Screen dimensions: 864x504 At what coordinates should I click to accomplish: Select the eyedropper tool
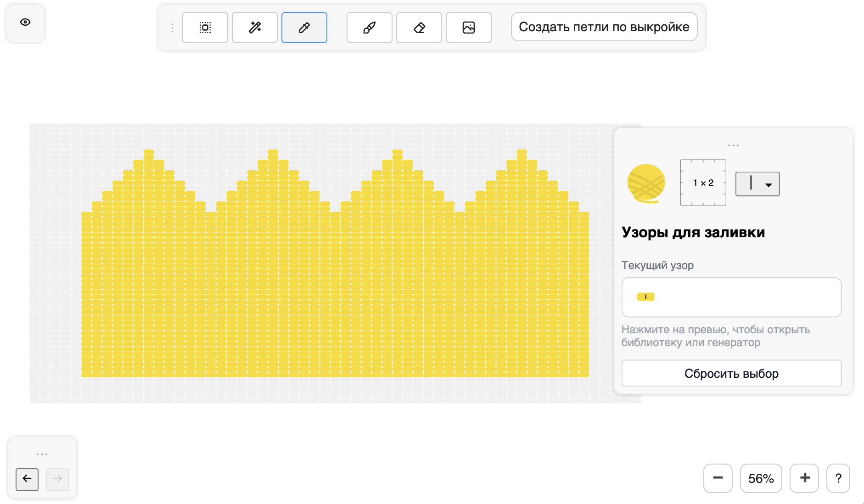point(304,28)
